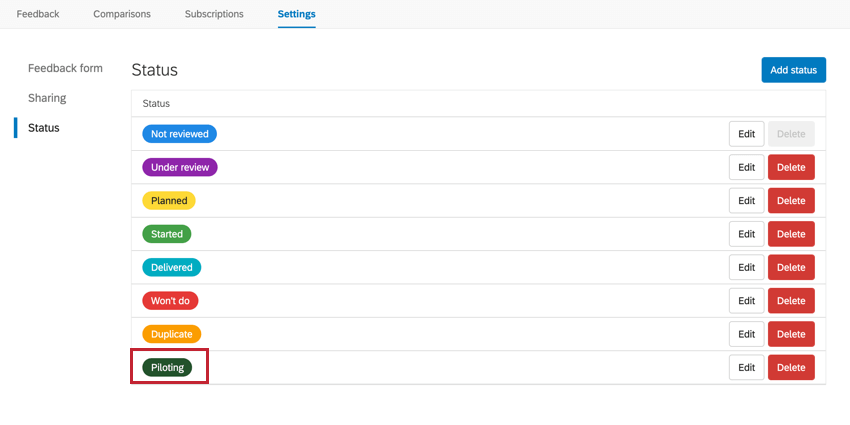850x425 pixels.
Task: Edit the Not reviewed status
Action: pyautogui.click(x=746, y=134)
